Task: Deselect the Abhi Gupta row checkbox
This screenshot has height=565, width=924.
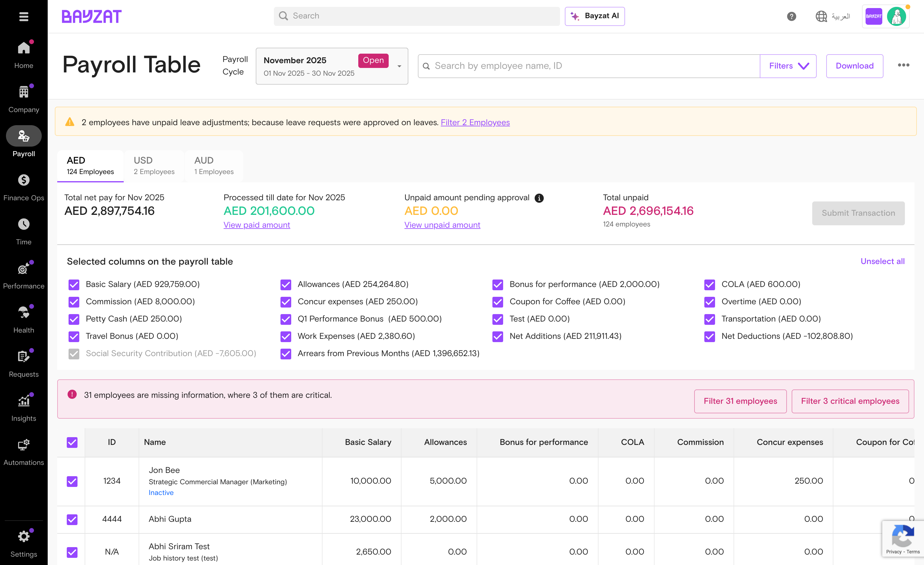Action: 72,519
